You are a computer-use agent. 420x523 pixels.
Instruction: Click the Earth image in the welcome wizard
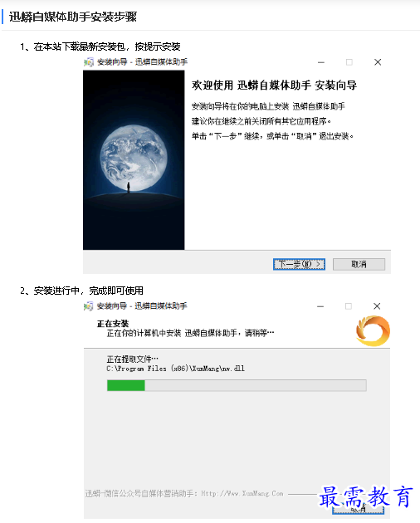click(x=134, y=159)
